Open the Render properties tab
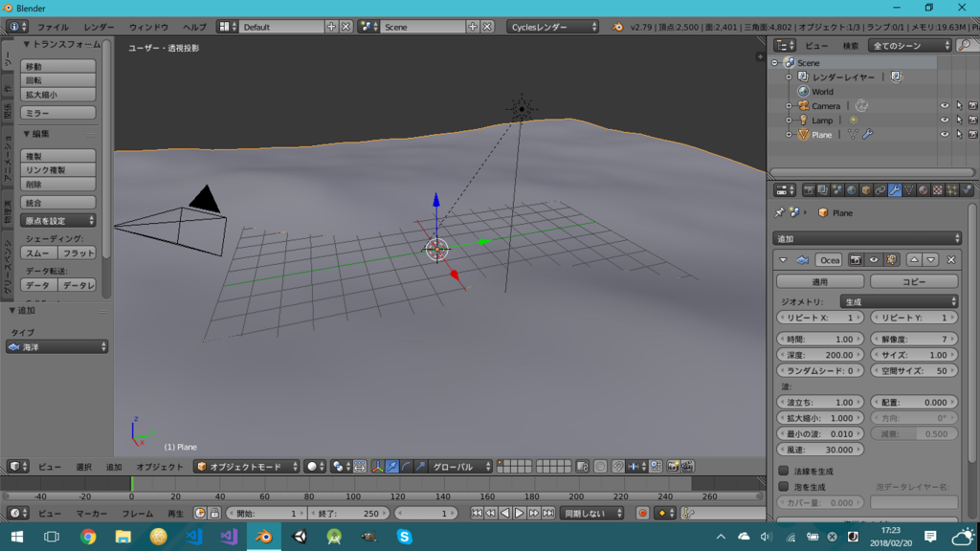980x551 pixels. pos(809,190)
